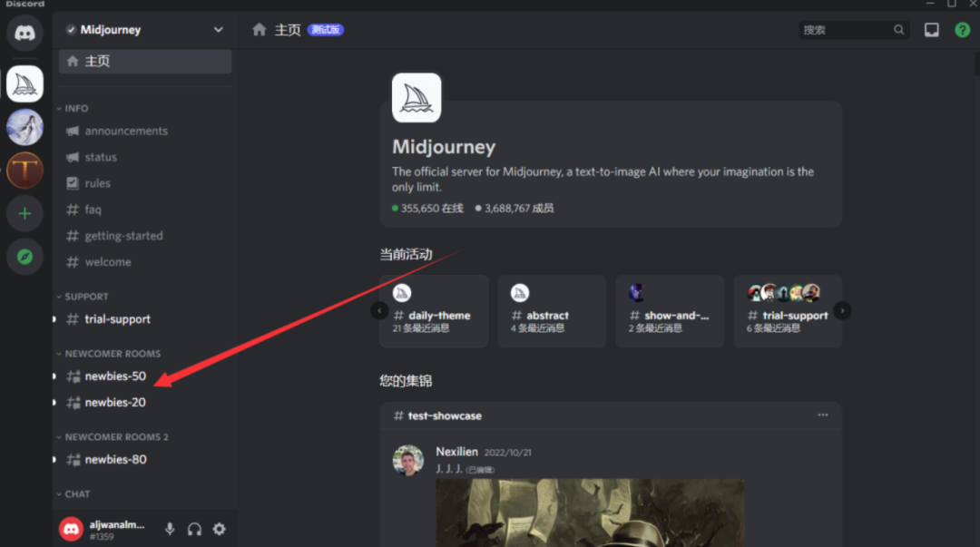Collapse the NEWCOMER ROOMS 2 category
The width and height of the screenshot is (980, 547).
click(113, 437)
